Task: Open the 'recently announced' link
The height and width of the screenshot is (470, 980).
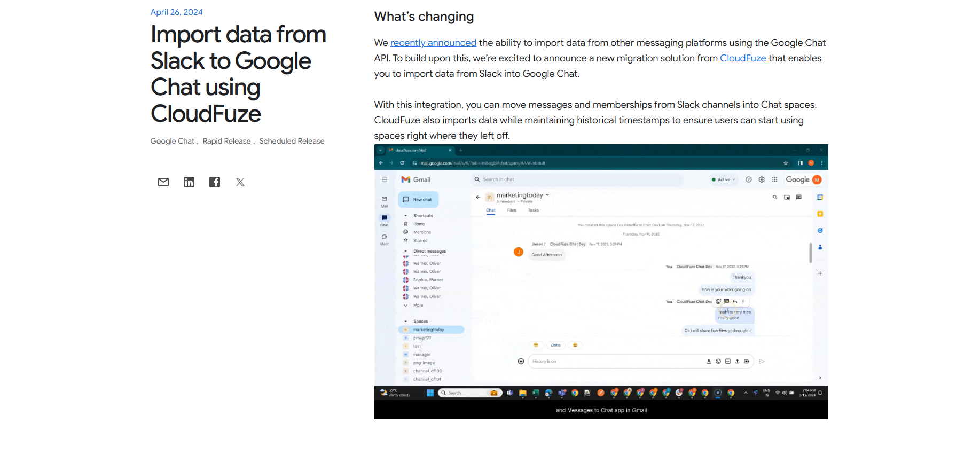Action: (x=433, y=43)
